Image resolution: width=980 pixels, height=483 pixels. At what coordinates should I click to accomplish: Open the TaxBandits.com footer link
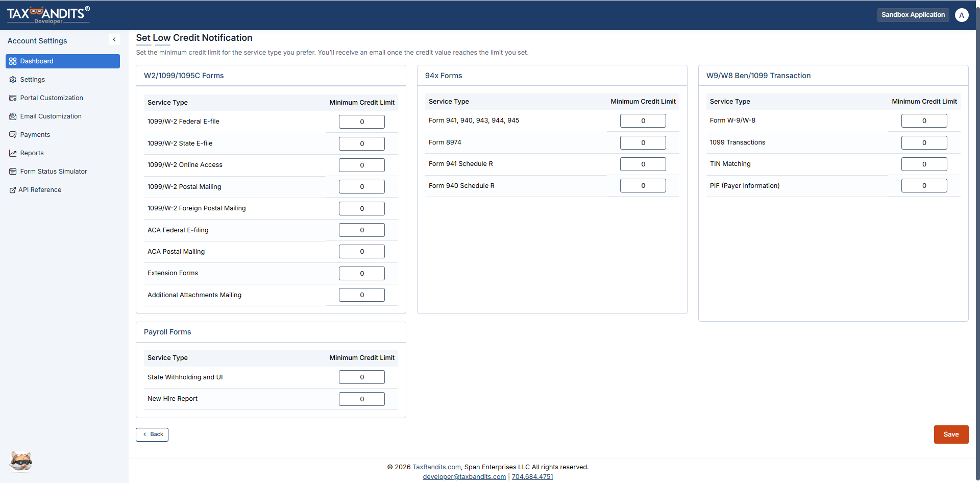pyautogui.click(x=436, y=467)
